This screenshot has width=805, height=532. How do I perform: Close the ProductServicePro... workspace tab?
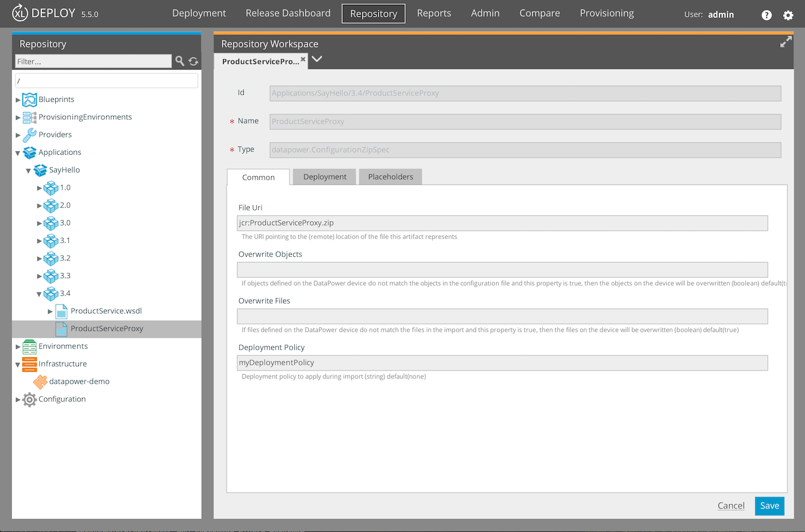pyautogui.click(x=303, y=59)
